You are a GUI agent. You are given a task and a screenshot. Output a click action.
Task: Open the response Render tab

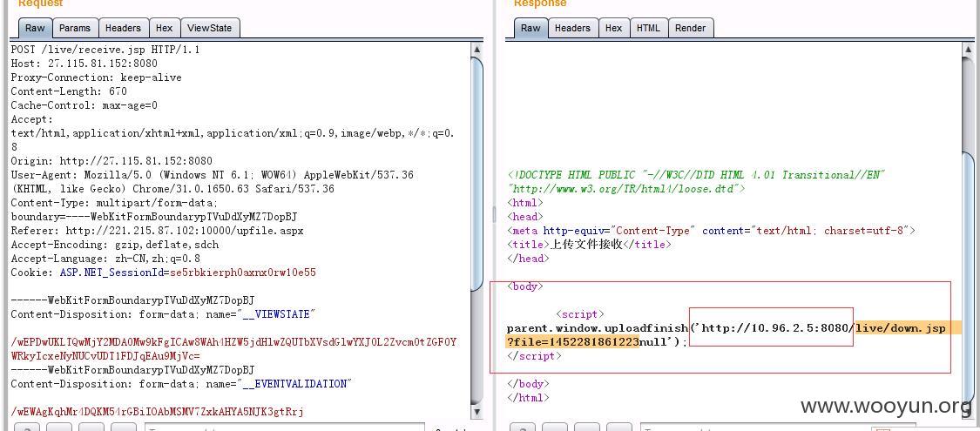point(691,28)
